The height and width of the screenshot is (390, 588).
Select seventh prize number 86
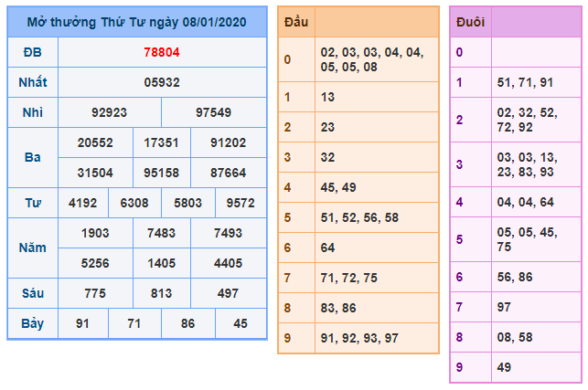[x=188, y=323]
